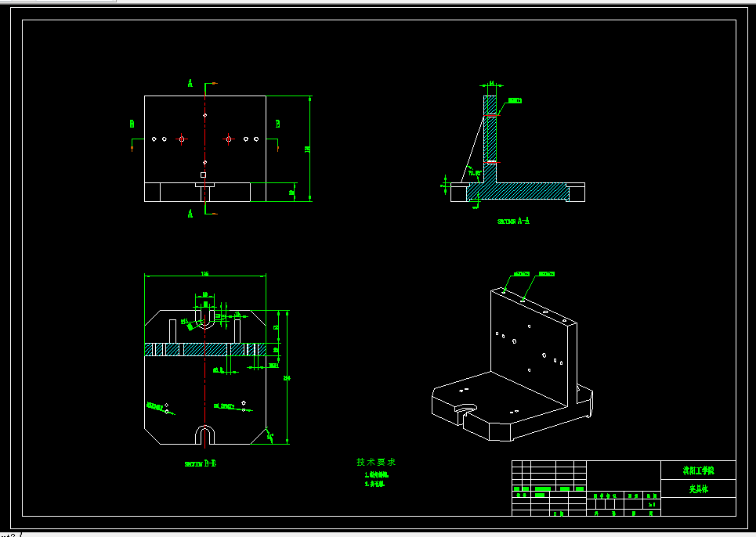Select the 夹具体 part name text

tap(698, 488)
